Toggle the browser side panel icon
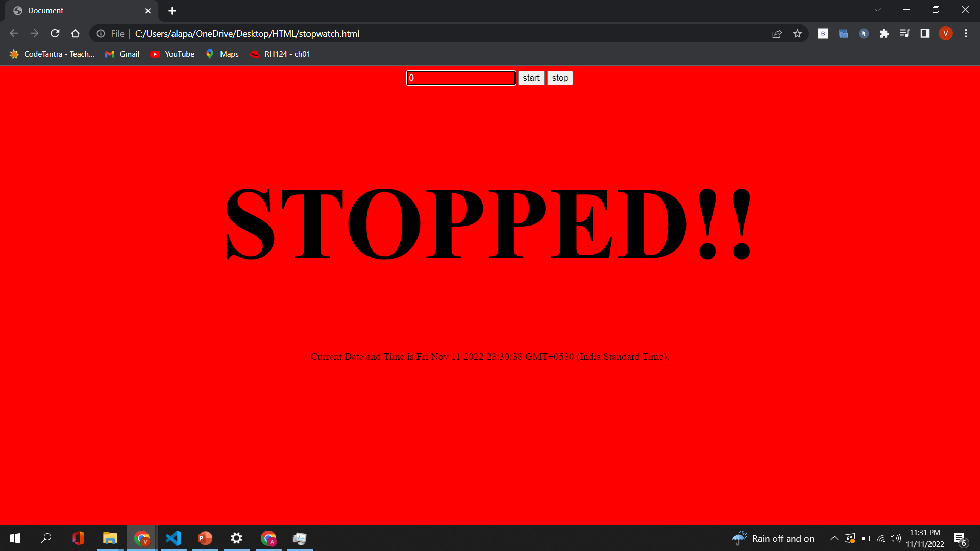The image size is (980, 551). [x=925, y=34]
